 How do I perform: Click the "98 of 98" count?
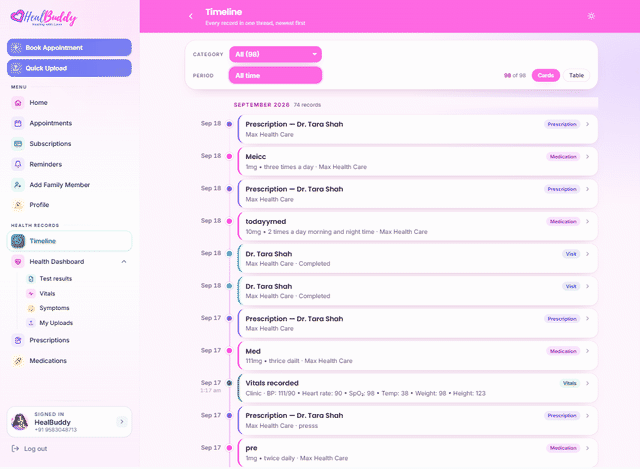515,76
